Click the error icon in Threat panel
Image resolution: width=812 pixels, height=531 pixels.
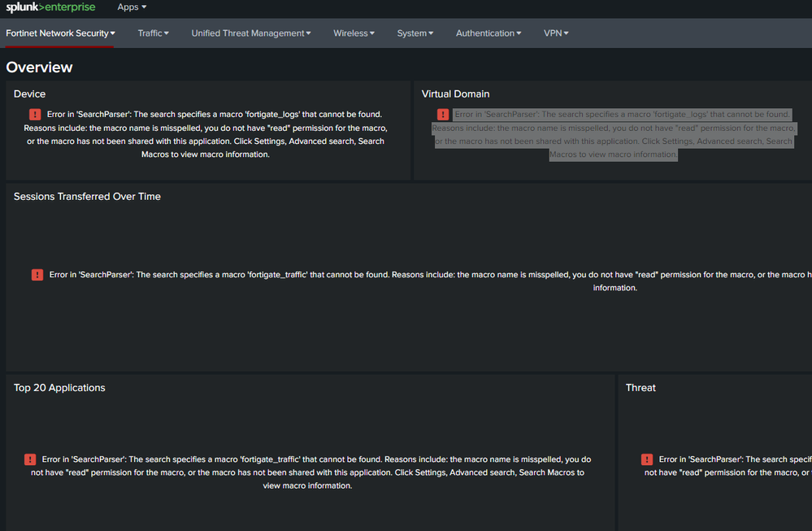[647, 459]
